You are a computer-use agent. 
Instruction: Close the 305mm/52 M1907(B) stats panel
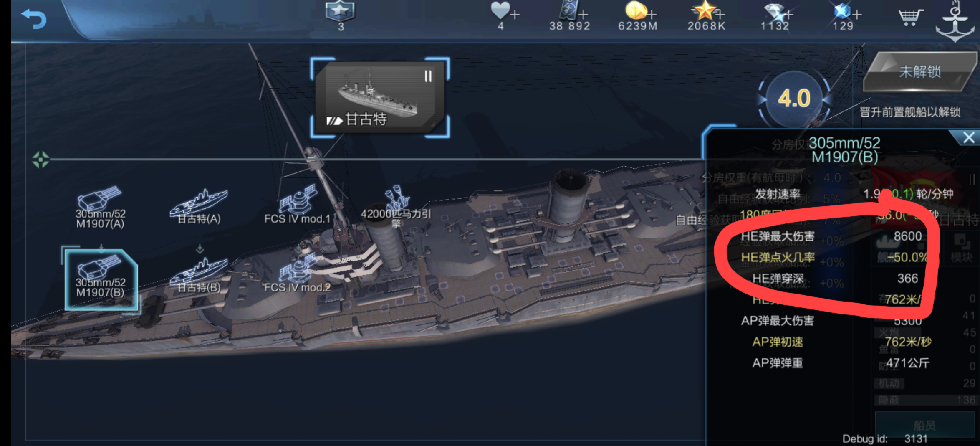968,137
